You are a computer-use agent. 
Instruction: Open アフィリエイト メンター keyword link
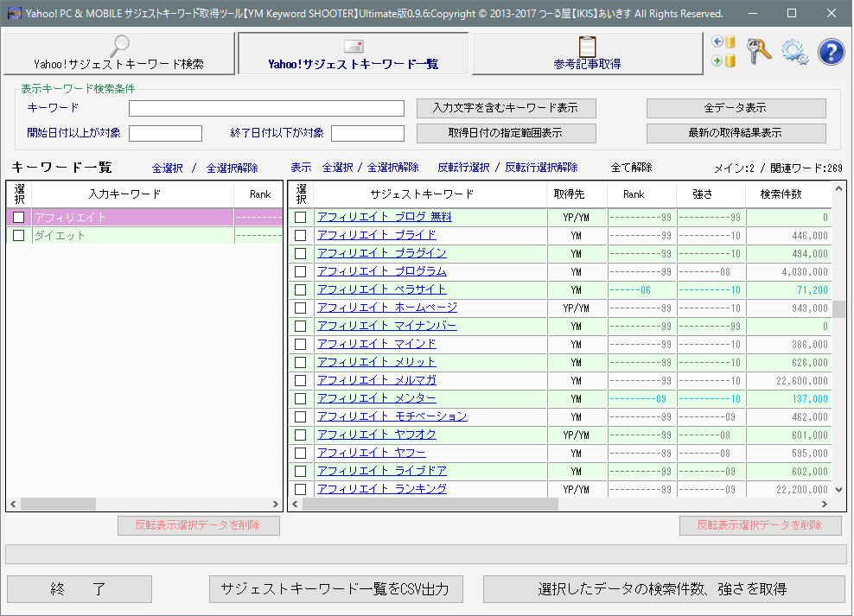[376, 398]
